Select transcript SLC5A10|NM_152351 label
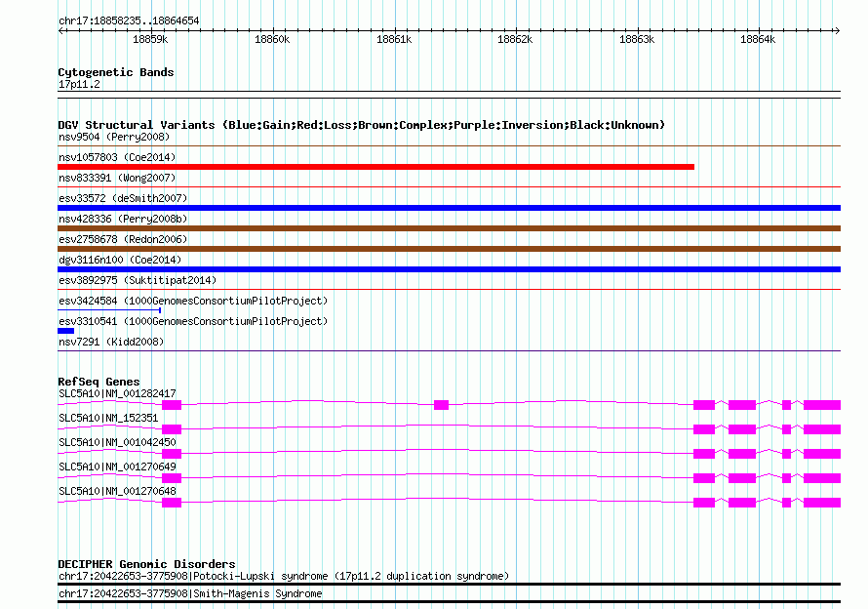The image size is (868, 609). 108,418
